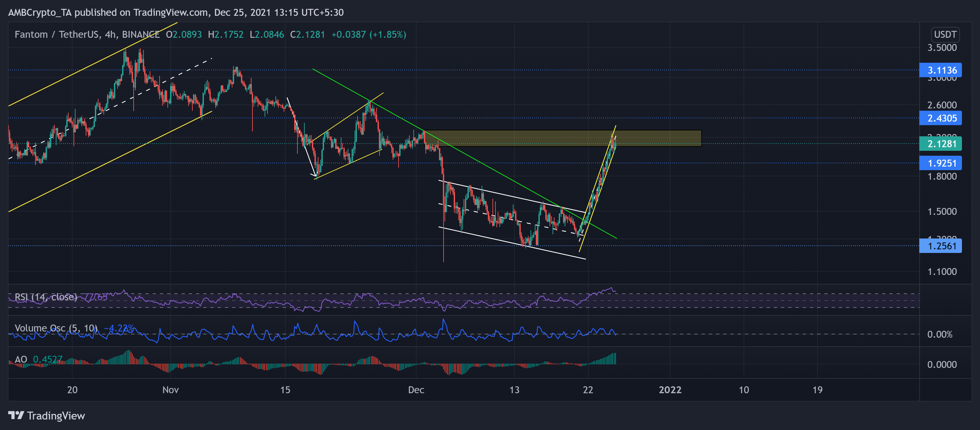Click the 1.8000 price axis label
Image resolution: width=980 pixels, height=430 pixels.
(942, 177)
